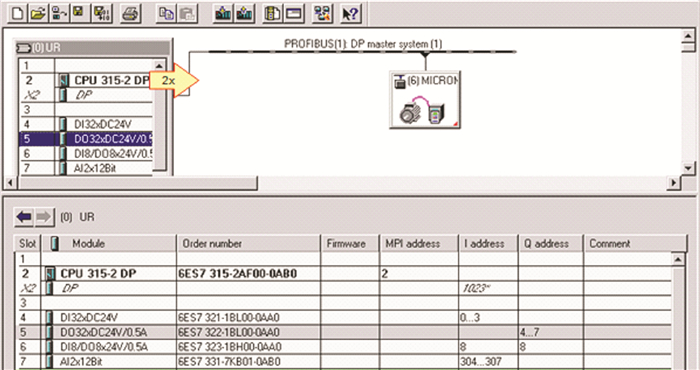This screenshot has width=700, height=370.
Task: Click the rack list scroll up arrow
Action: coord(158,66)
